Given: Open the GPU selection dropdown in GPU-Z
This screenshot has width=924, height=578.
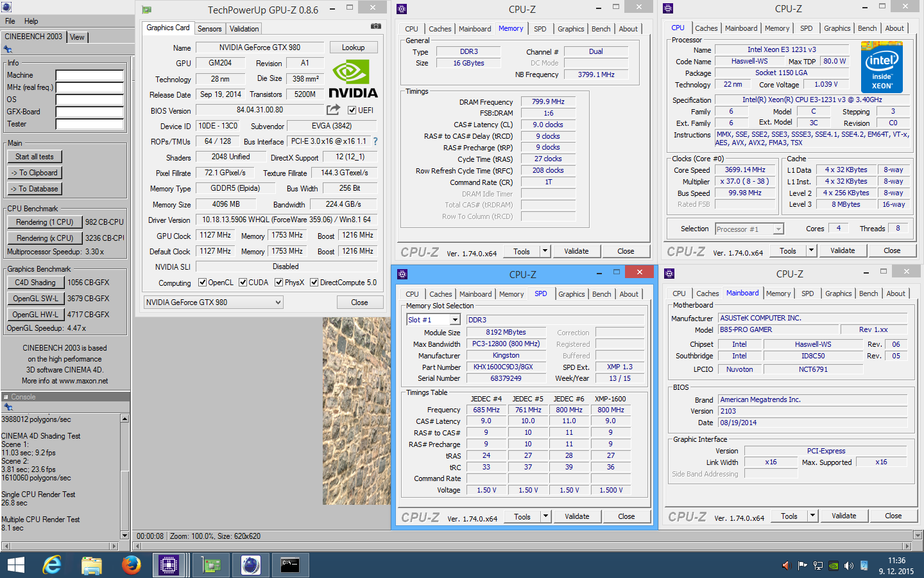Looking at the screenshot, I should [213, 302].
